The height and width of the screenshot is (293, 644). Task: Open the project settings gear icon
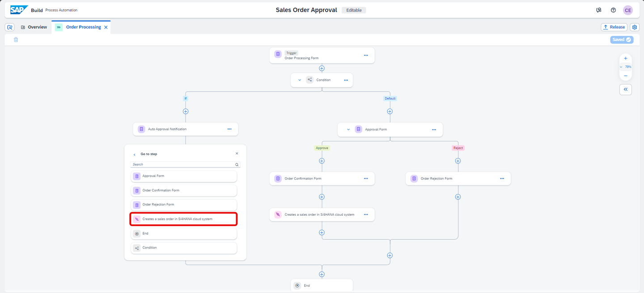tap(635, 27)
